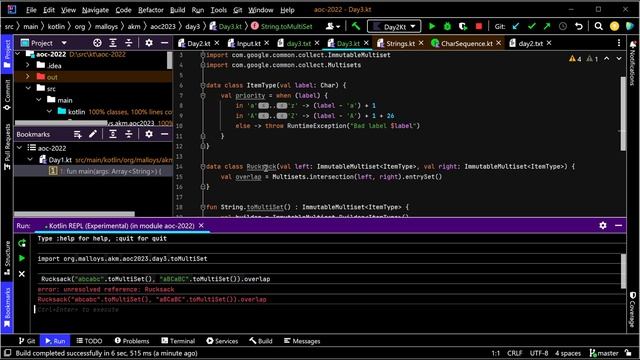The height and width of the screenshot is (360, 640).
Task: Click the Build project hammer icon
Action: pyautogui.click(x=356, y=26)
